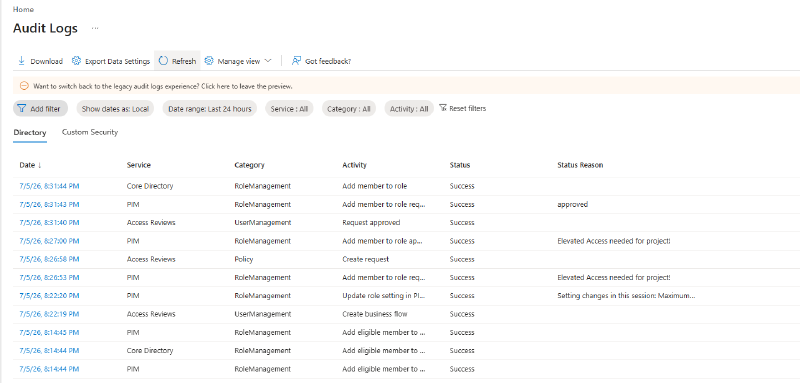Click the Add filter button text
The height and width of the screenshot is (383, 800).
click(45, 109)
